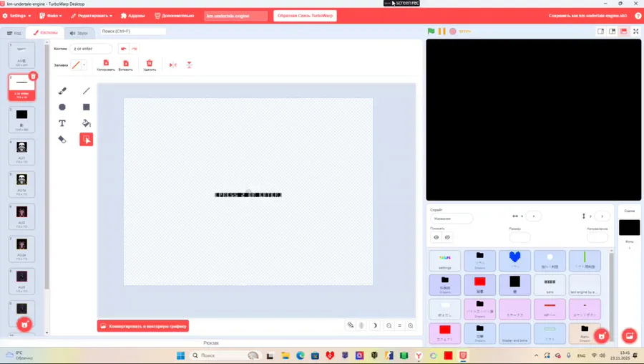
Task: Open the Файл menu
Action: [51, 16]
